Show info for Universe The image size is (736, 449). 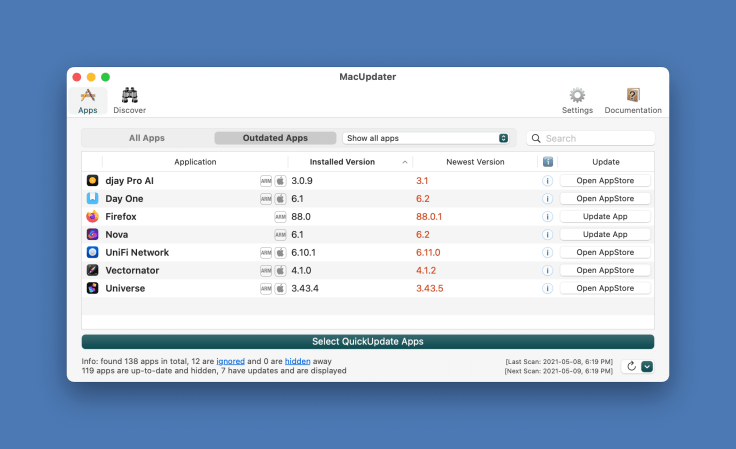[x=547, y=288]
